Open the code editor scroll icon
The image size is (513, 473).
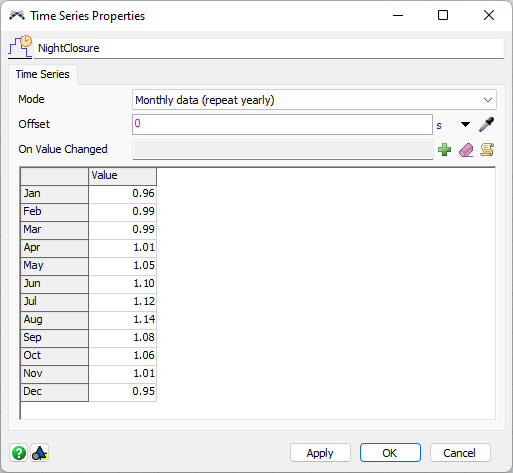tap(487, 150)
